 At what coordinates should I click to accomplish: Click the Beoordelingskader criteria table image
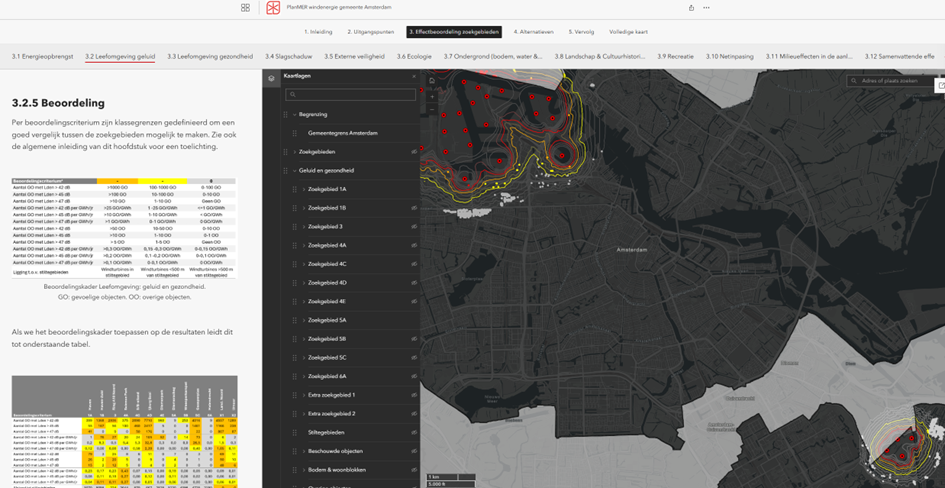124,227
